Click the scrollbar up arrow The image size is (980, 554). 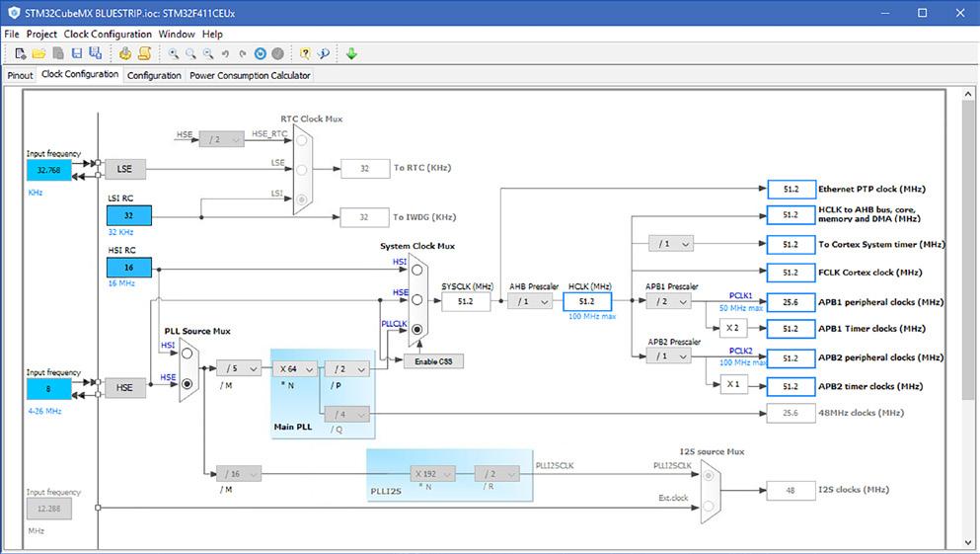point(967,95)
